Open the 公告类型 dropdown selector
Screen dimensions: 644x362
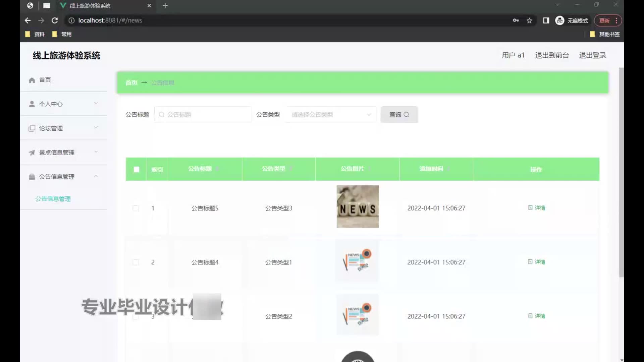(x=331, y=115)
